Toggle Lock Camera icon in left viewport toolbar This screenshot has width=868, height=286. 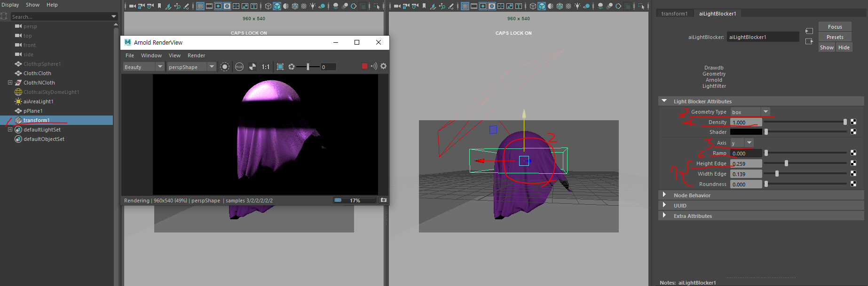[141, 6]
